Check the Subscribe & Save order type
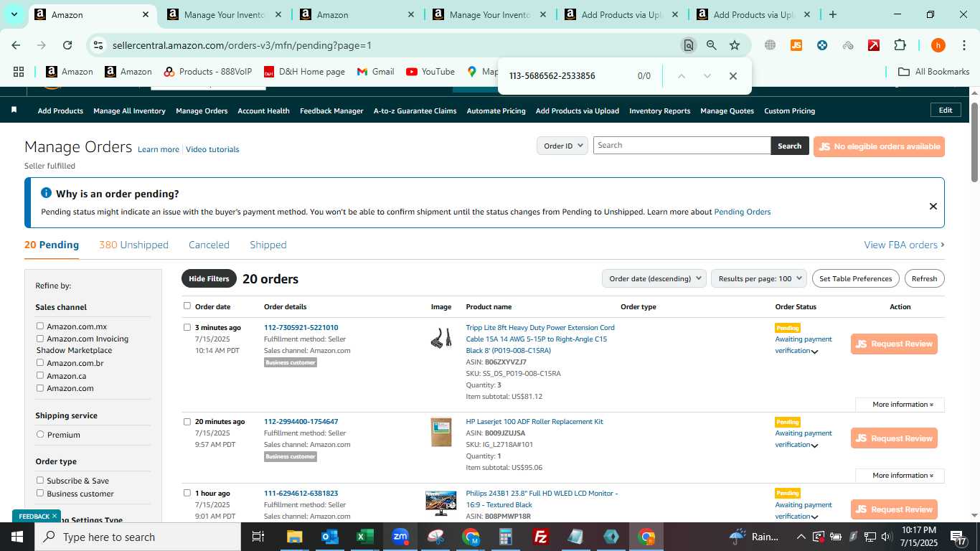The image size is (980, 551). click(40, 481)
